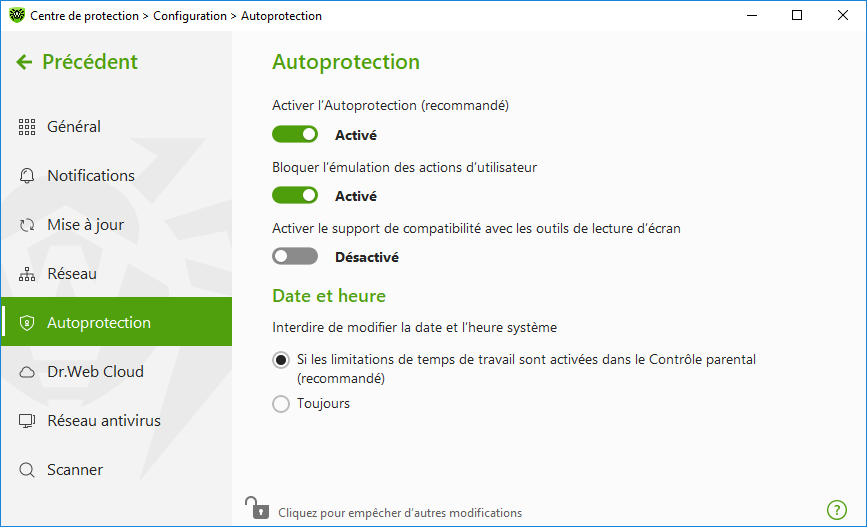The image size is (867, 527).
Task: Click the Dr.Web Cloud icon
Action: (x=27, y=372)
